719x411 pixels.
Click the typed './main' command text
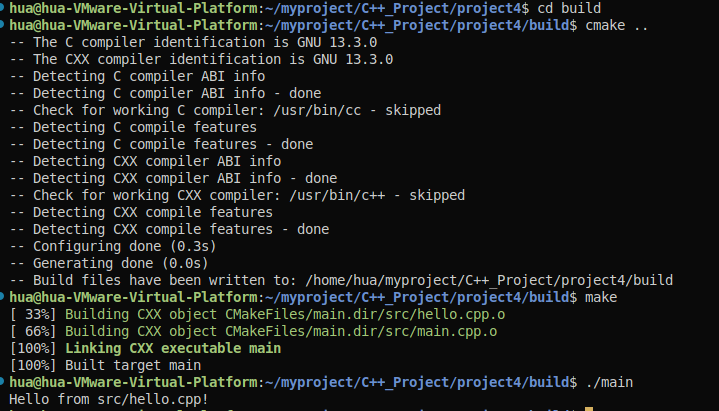point(609,383)
